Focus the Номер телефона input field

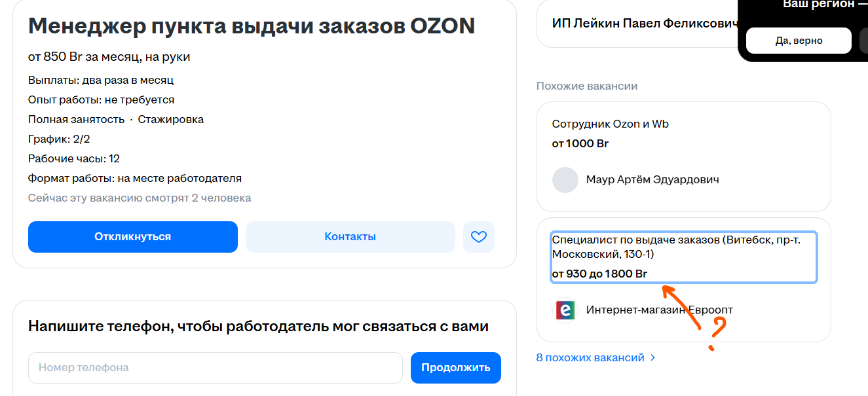pyautogui.click(x=216, y=368)
